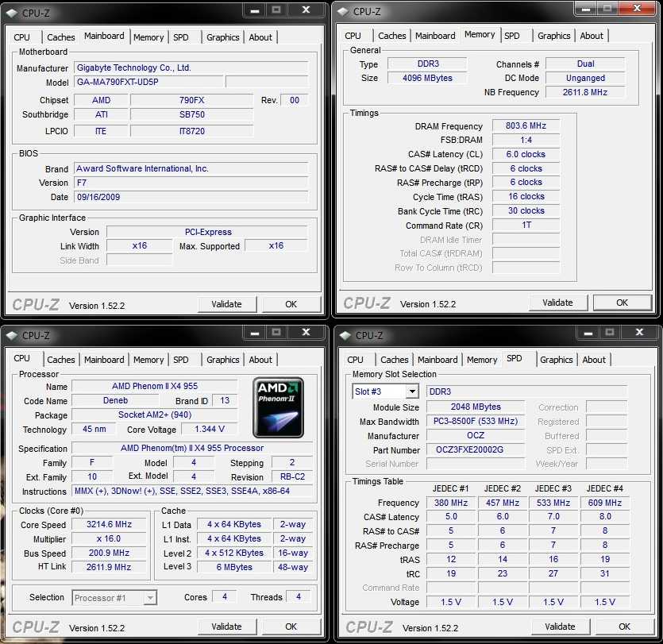The width and height of the screenshot is (663, 644).
Task: Click the AMD Phenom II logo image
Action: click(278, 407)
